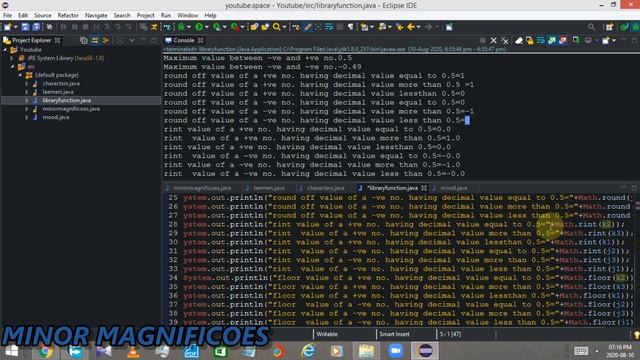Open Internet Explorer from taskbar
Screen dimensions: 640x360
coord(309,351)
